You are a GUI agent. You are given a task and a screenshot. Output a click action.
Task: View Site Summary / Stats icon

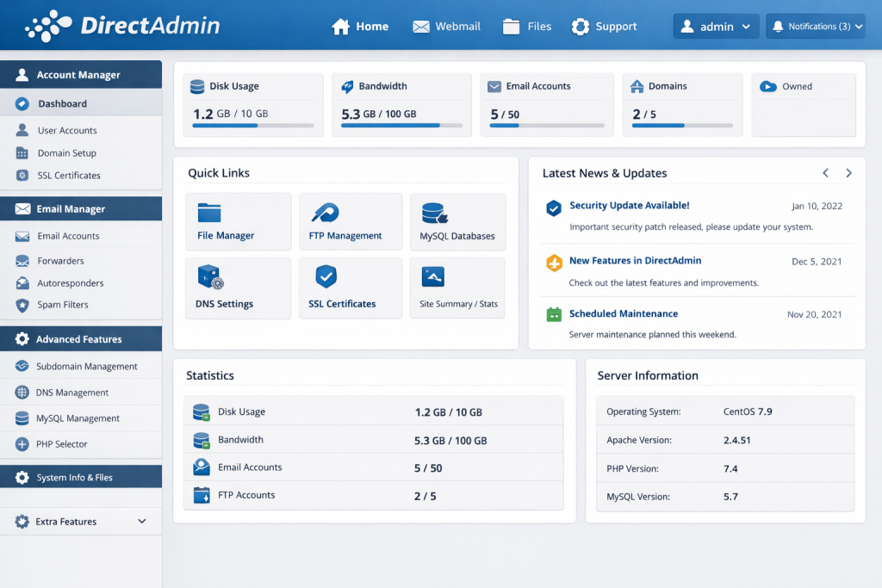point(432,276)
